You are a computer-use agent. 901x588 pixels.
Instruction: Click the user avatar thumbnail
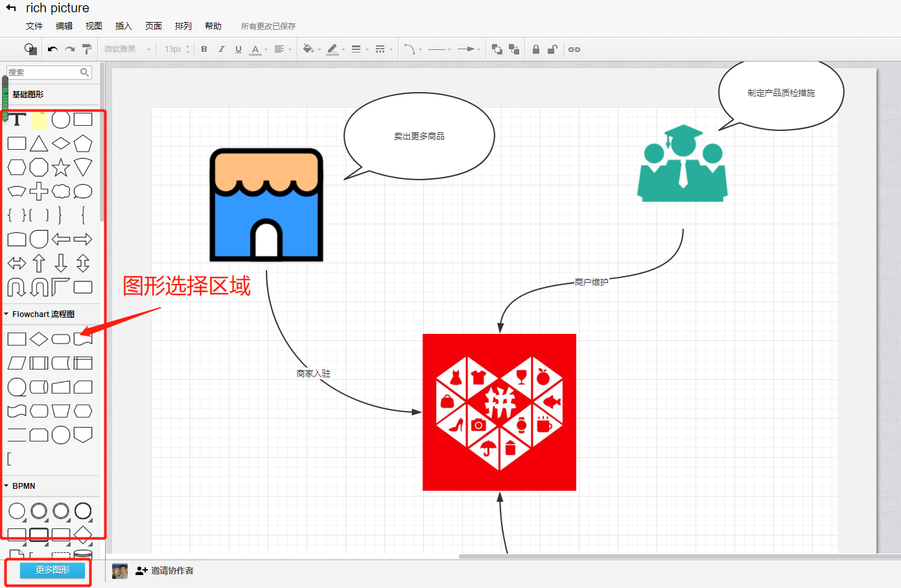point(120,570)
